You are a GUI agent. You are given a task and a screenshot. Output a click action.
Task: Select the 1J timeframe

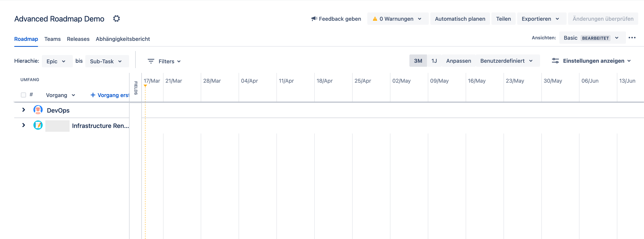point(434,61)
